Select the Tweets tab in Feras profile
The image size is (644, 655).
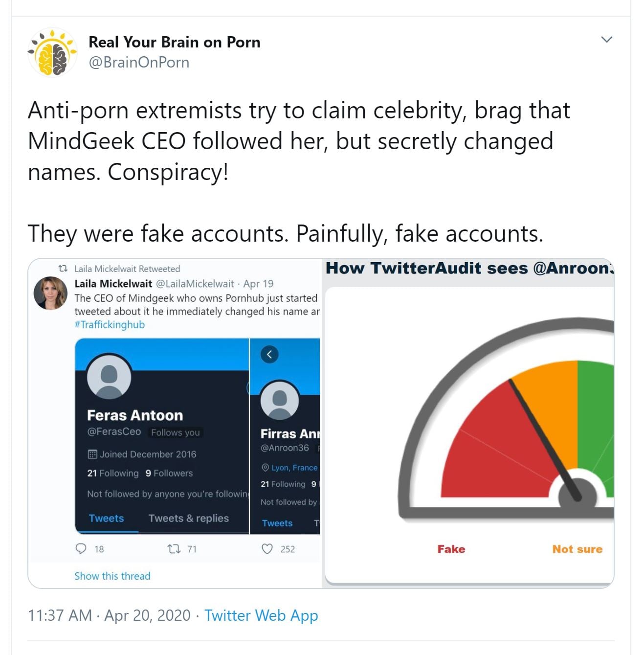(106, 518)
